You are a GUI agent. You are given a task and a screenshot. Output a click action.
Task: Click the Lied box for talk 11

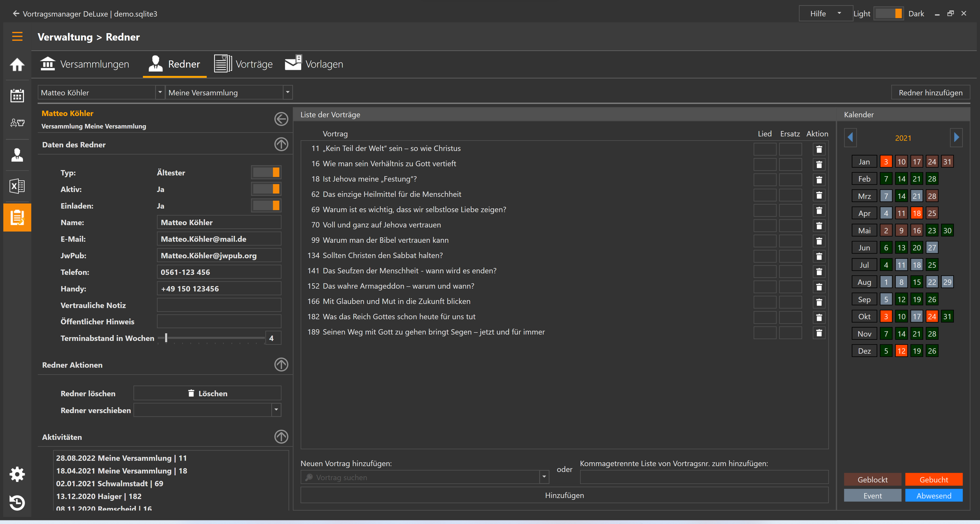[765, 149]
